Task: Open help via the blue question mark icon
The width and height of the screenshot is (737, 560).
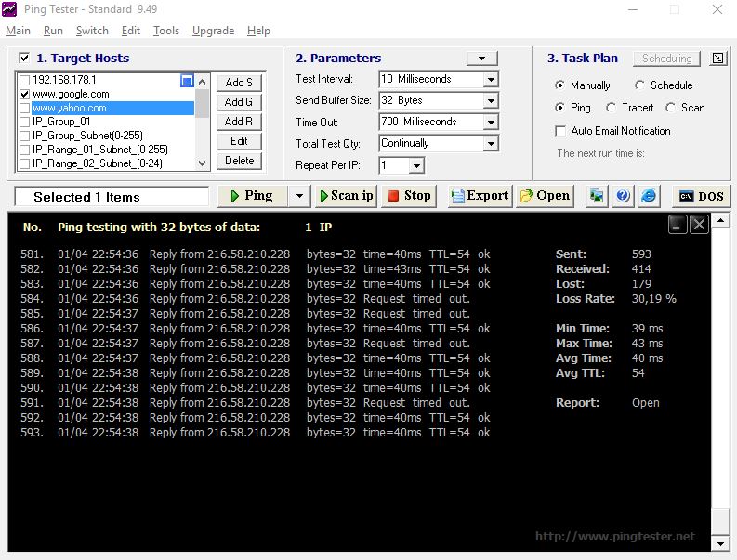Action: [623, 195]
